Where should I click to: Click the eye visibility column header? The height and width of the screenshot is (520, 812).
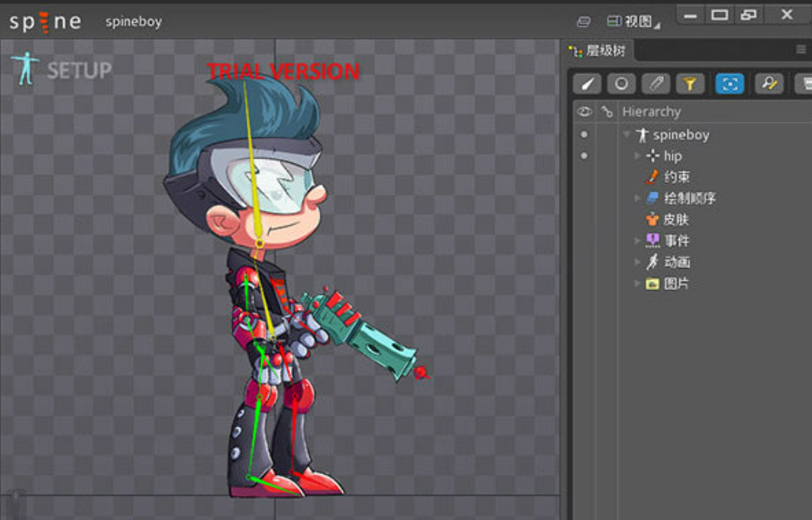click(x=584, y=111)
